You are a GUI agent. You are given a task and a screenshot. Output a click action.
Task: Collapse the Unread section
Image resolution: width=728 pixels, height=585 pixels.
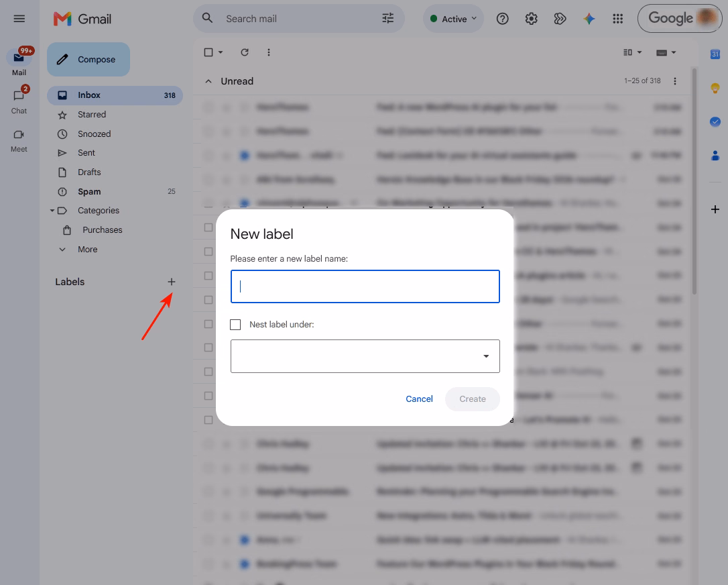[208, 81]
